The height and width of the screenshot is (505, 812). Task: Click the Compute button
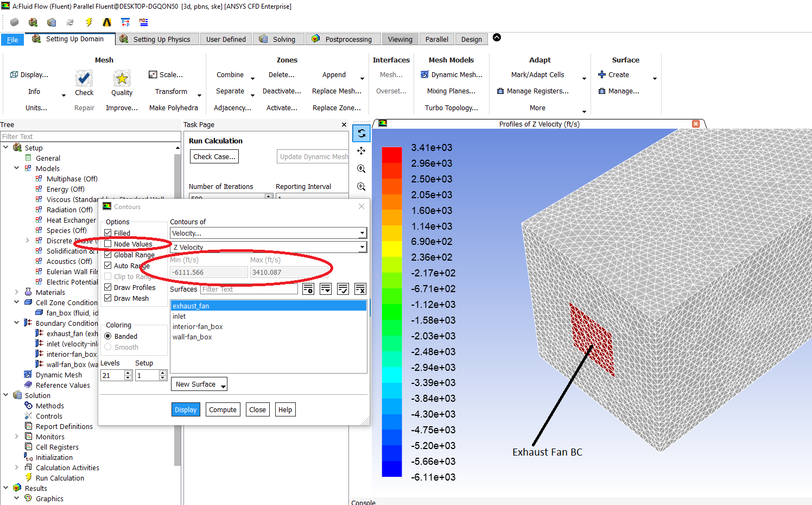(223, 410)
